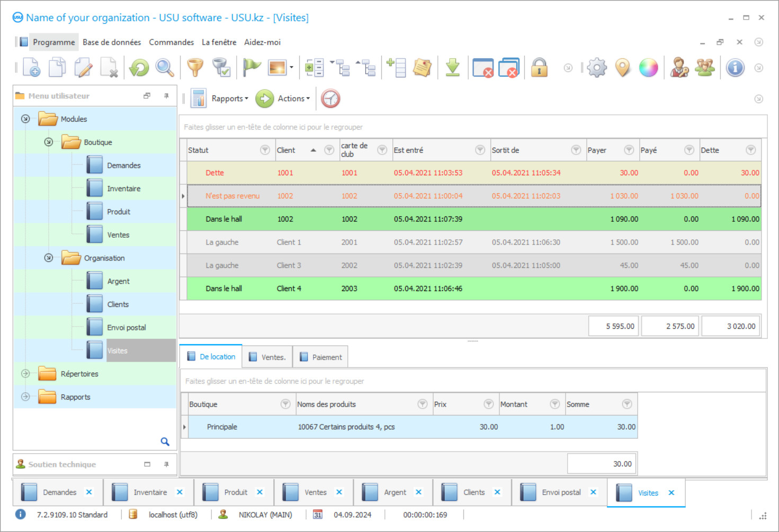779x532 pixels.
Task: Click the green refresh arrow icon
Action: click(x=139, y=68)
